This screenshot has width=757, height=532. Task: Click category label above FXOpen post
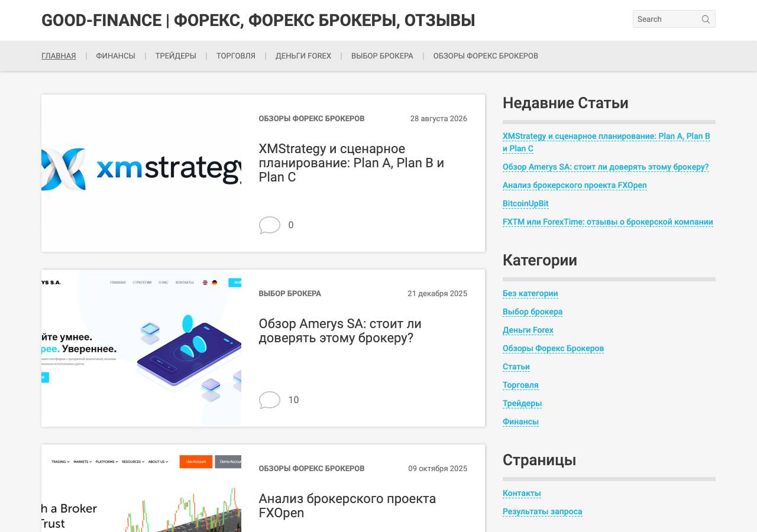[312, 468]
